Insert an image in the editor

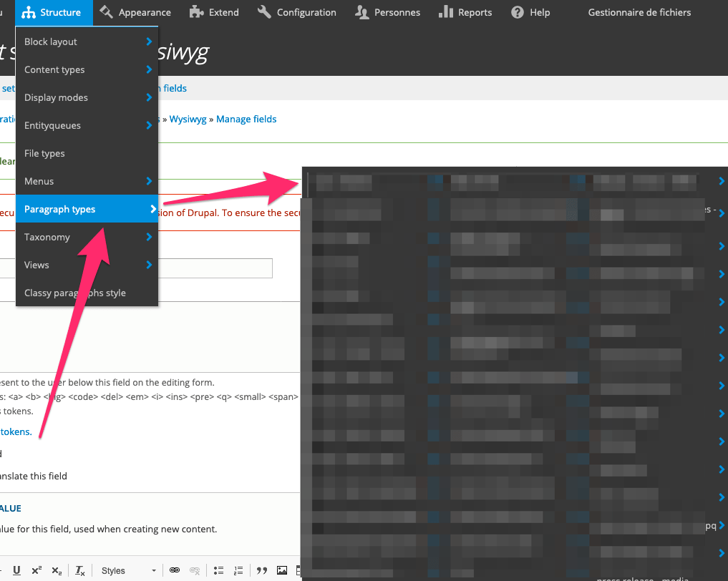[x=281, y=570]
